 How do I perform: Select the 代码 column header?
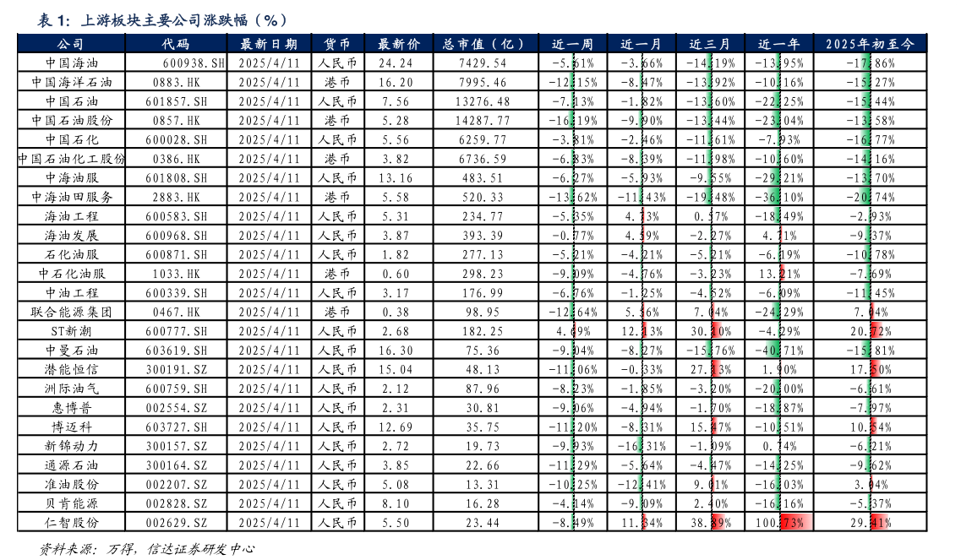(175, 42)
